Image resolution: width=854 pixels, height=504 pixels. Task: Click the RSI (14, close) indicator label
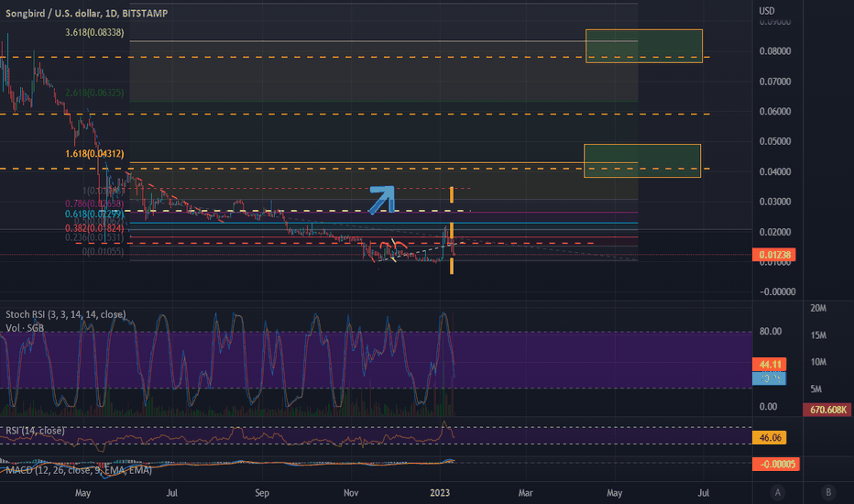(x=35, y=431)
